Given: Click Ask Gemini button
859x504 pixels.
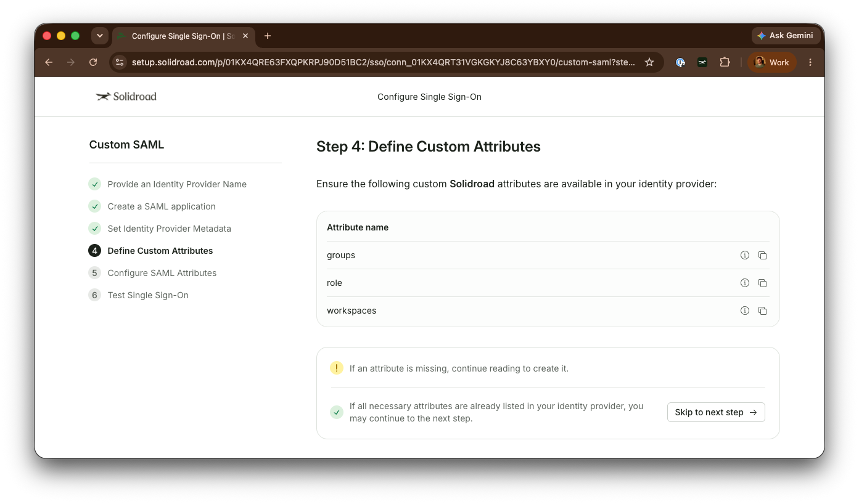Looking at the screenshot, I should click(786, 36).
